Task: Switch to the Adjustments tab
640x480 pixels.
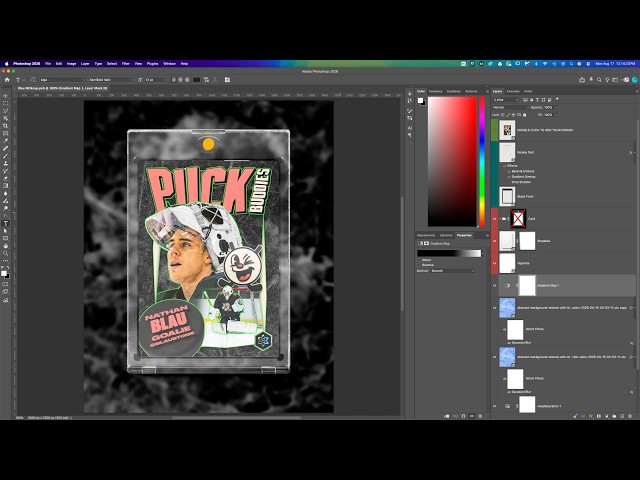Action: point(426,236)
